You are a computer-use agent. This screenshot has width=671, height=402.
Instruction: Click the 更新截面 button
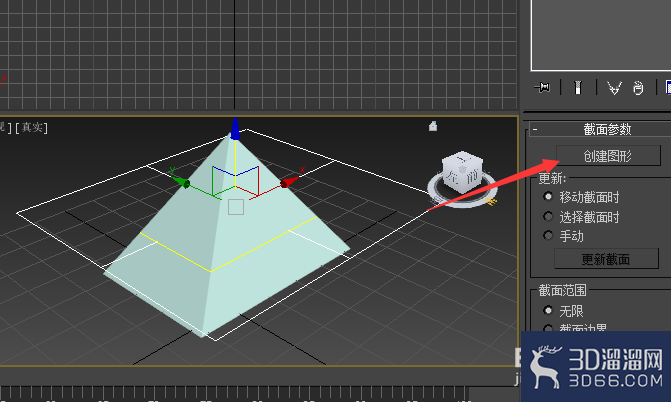click(606, 259)
